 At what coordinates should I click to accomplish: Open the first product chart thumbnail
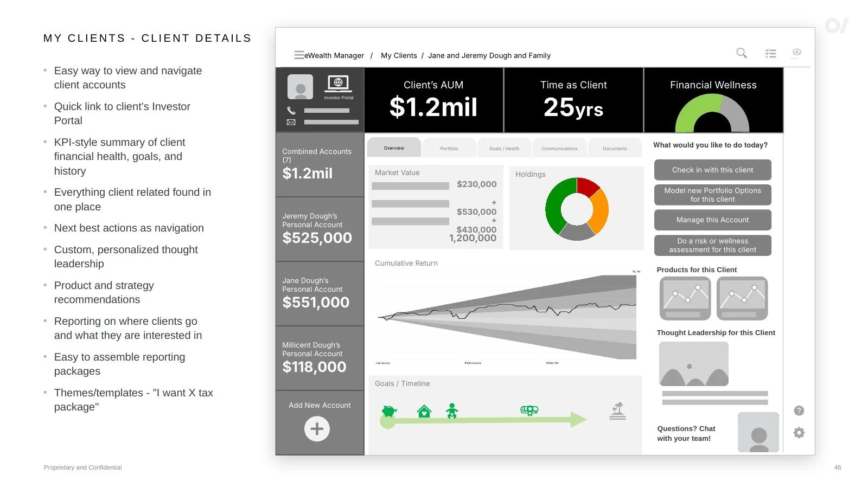point(685,298)
